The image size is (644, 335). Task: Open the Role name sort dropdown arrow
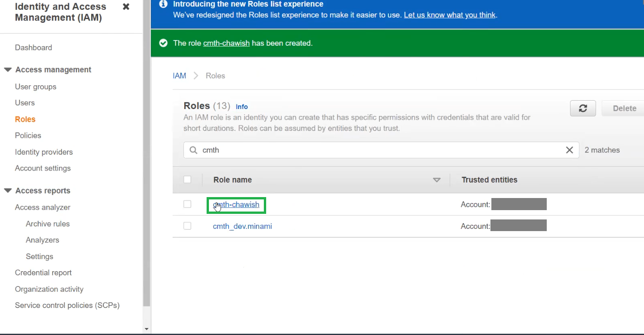pos(436,179)
